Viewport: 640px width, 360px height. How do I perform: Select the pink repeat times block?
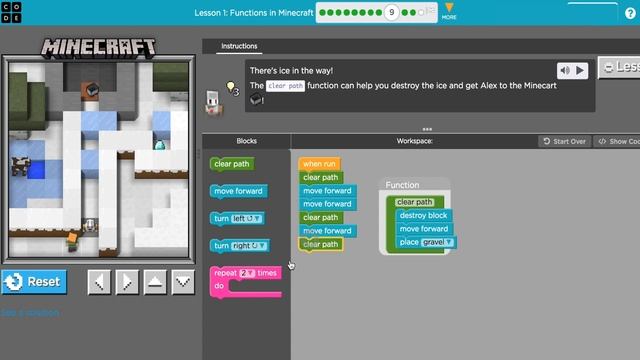[245, 282]
